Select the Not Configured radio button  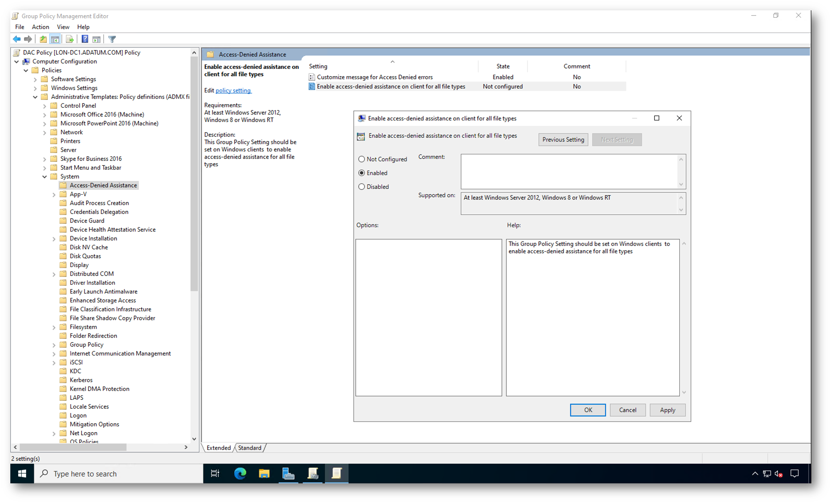(x=362, y=159)
